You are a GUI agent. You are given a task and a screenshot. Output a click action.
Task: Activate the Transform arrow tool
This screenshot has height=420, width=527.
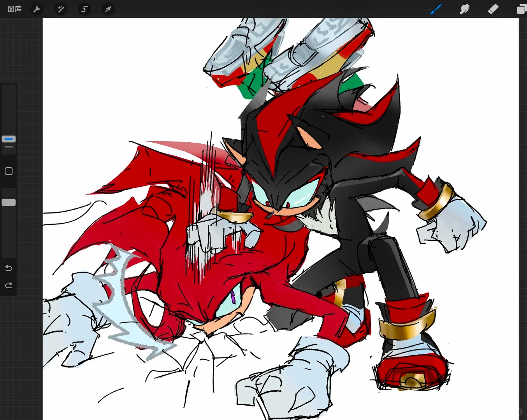108,9
